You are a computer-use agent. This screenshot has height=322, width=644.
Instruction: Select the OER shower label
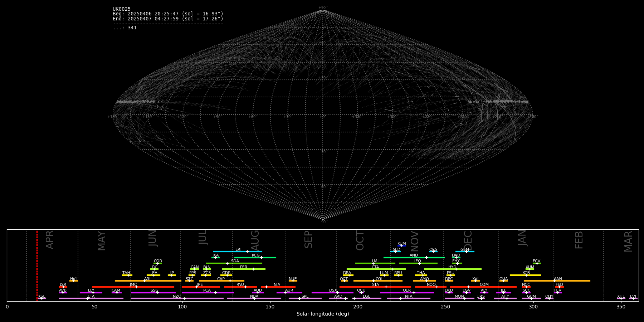coord(407,291)
